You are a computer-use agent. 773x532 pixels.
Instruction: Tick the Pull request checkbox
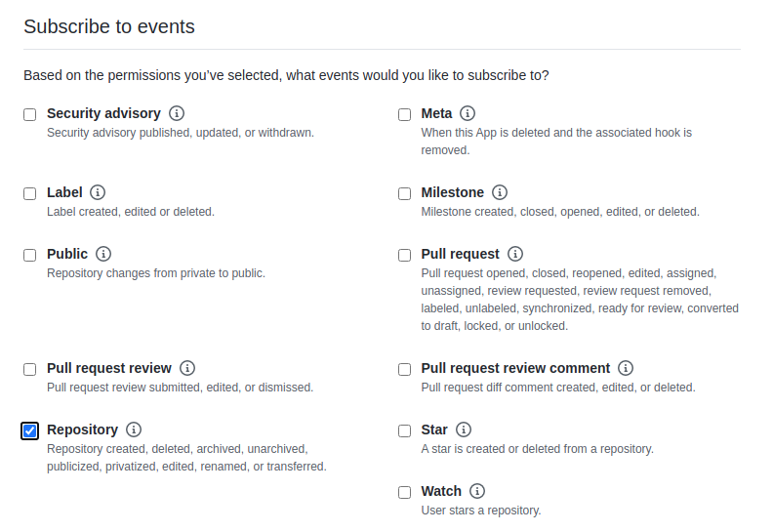(x=405, y=256)
